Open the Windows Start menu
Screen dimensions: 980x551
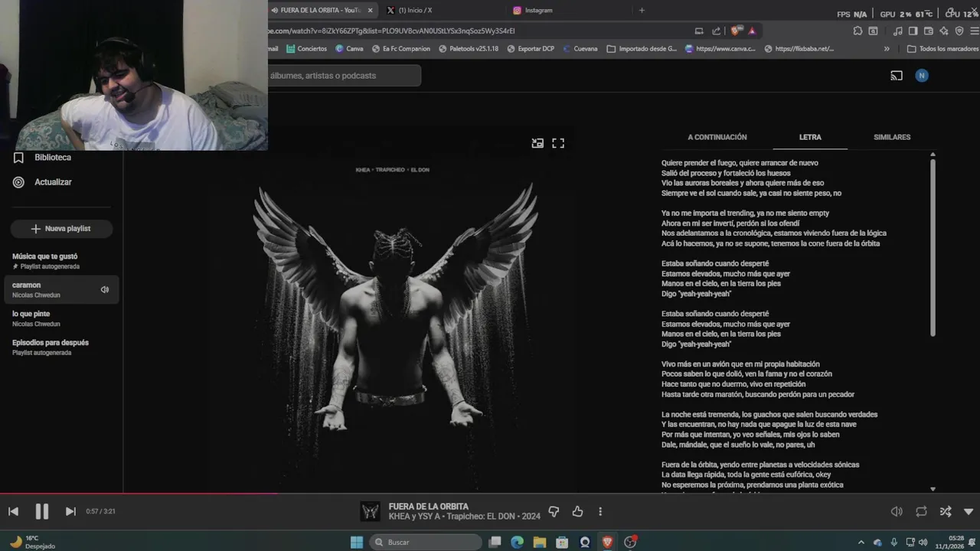[x=357, y=542]
